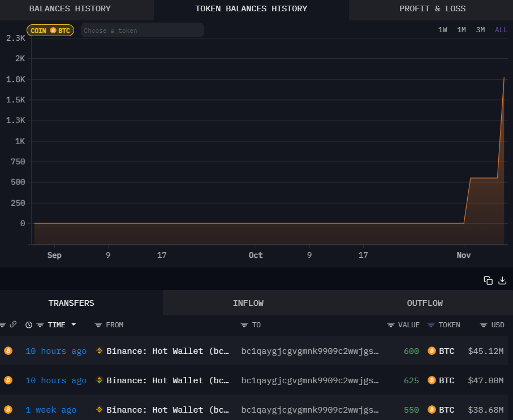Switch to the Profit & Loss tab
Screen dimensions: 513x420
(x=432, y=9)
